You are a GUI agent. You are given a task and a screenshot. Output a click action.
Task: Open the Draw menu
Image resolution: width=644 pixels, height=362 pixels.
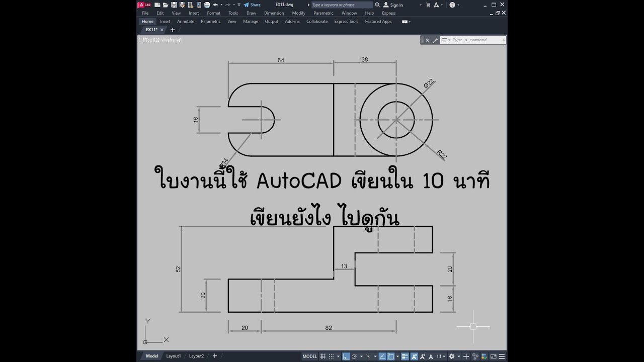[x=251, y=13]
